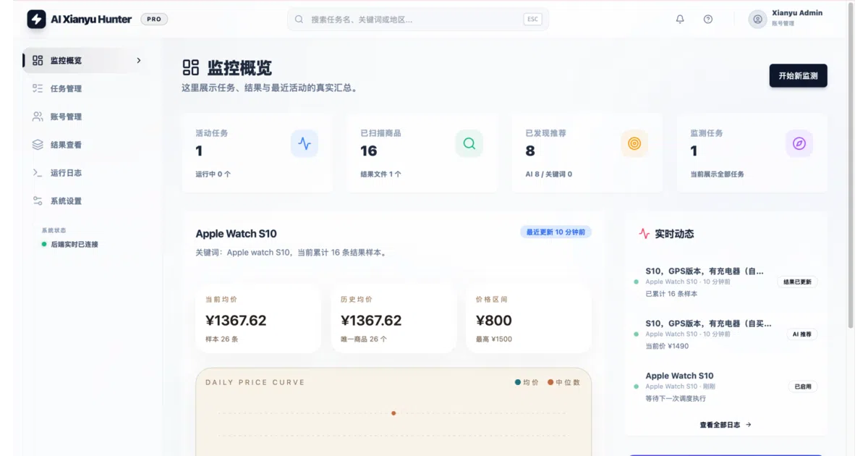This screenshot has width=868, height=456.
Task: Click the 中位数 legend dot
Action: point(550,382)
